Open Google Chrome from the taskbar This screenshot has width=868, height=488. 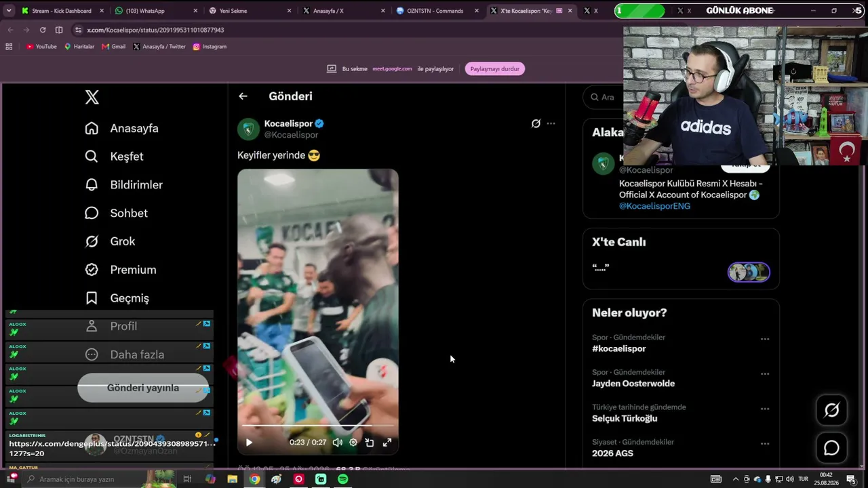point(254,479)
